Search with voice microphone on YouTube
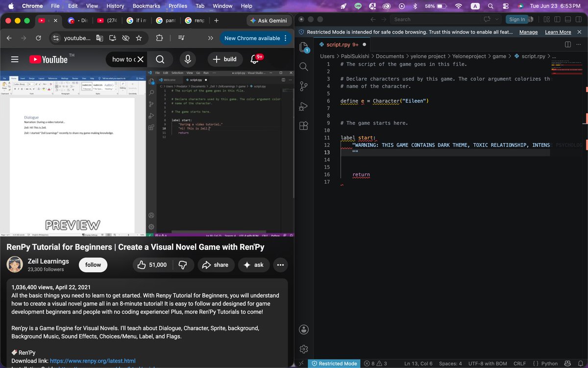 pyautogui.click(x=188, y=59)
